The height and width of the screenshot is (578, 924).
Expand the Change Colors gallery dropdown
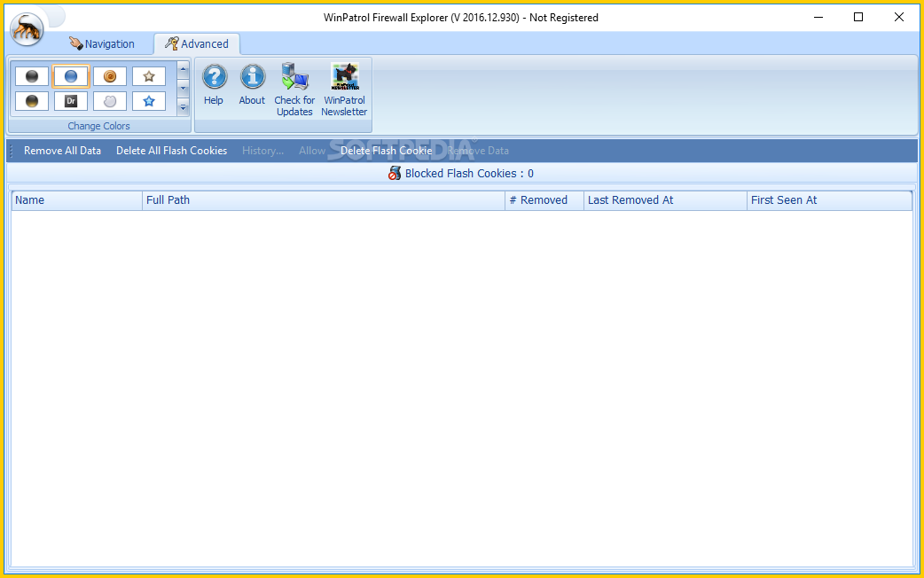click(183, 107)
